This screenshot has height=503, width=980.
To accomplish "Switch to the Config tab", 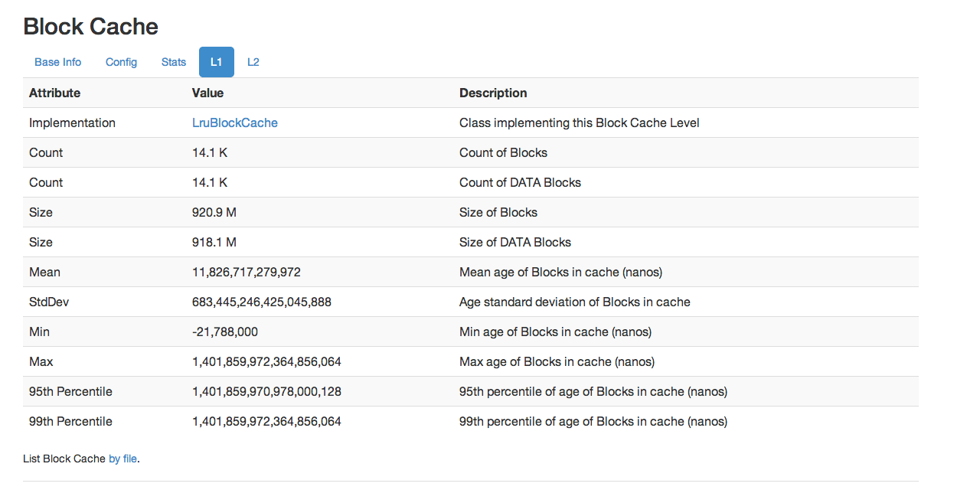I will (121, 62).
